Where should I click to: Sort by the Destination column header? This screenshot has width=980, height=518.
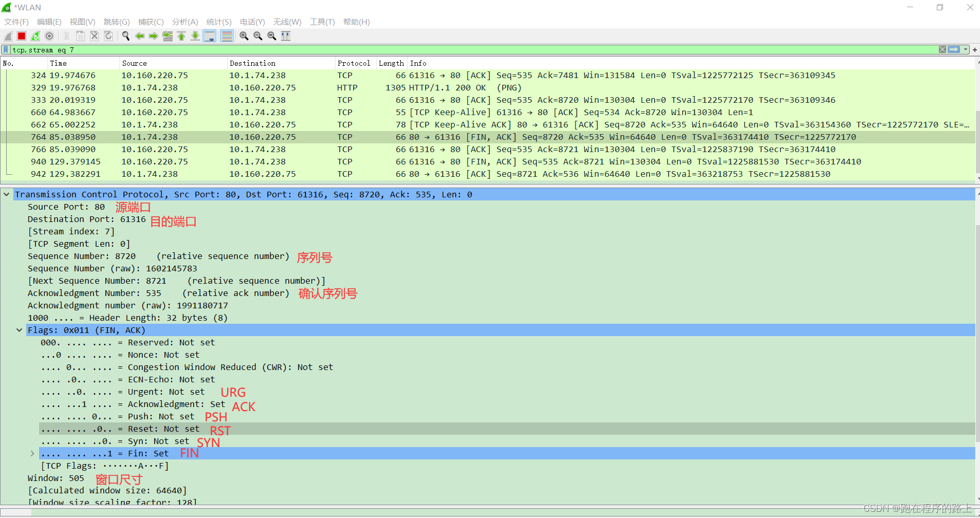click(281, 63)
